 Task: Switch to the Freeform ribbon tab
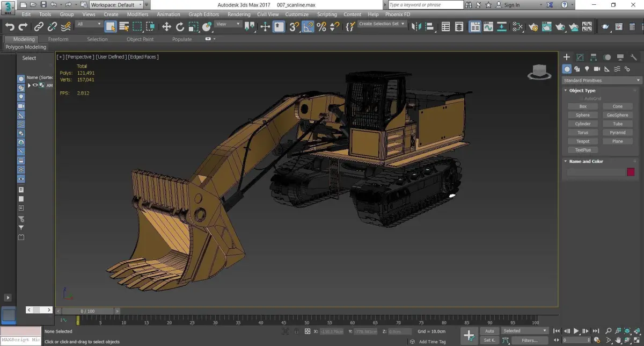58,39
